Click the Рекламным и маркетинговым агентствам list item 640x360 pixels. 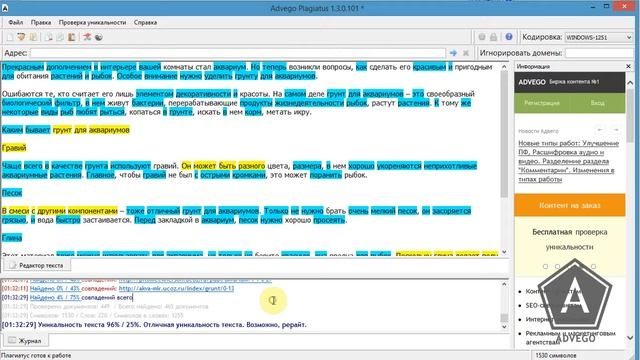570,338
